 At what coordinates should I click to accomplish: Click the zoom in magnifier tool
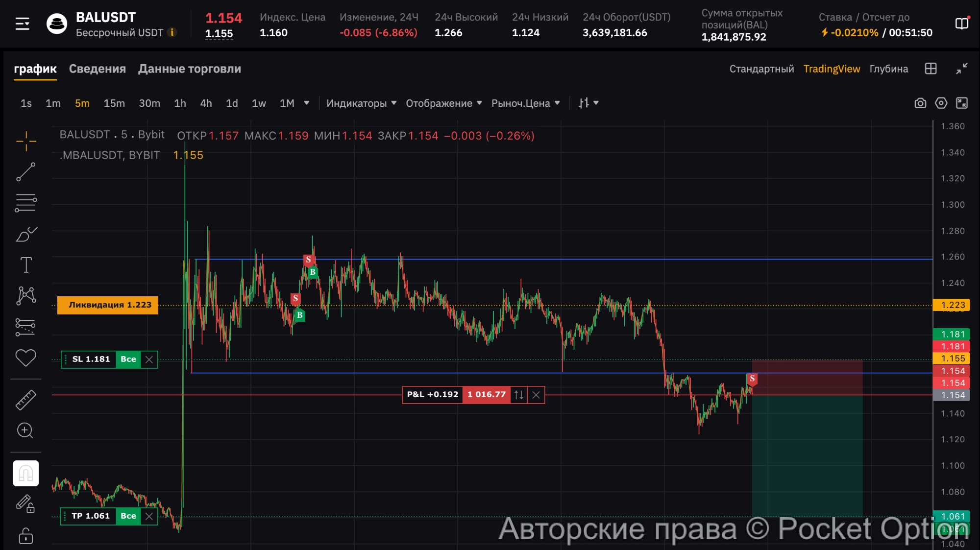(x=25, y=430)
